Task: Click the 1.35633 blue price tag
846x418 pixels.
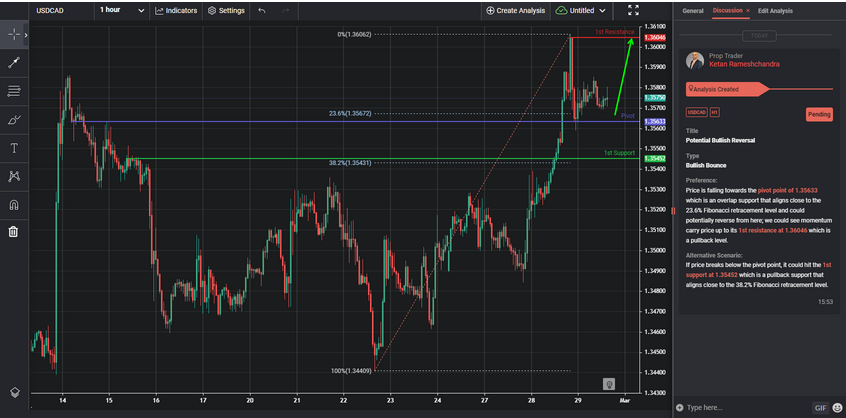Action: pos(654,122)
